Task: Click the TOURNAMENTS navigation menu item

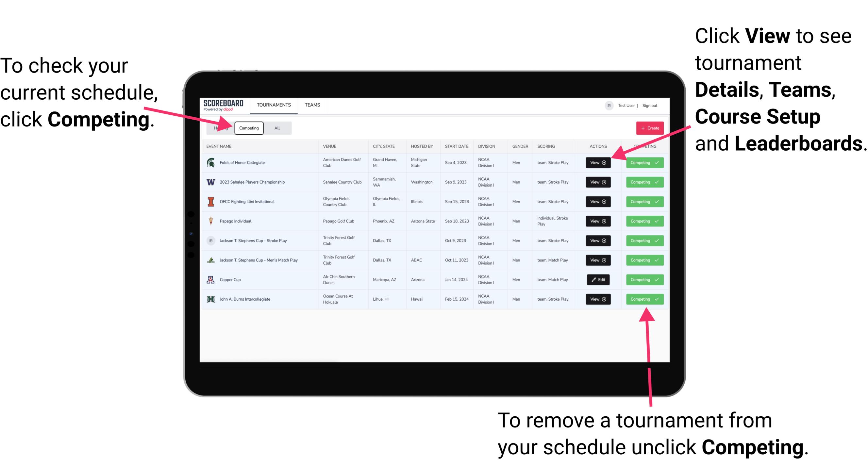Action: [274, 105]
